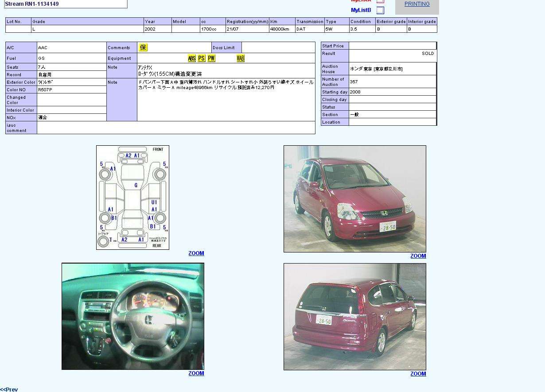Open the PRINTING link

pos(417,4)
